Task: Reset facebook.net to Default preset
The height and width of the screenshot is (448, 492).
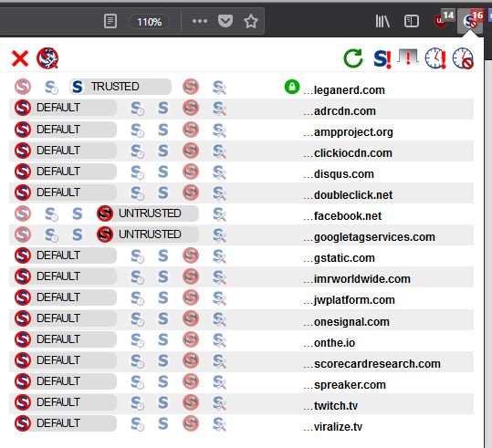Action: pyautogui.click(x=23, y=214)
